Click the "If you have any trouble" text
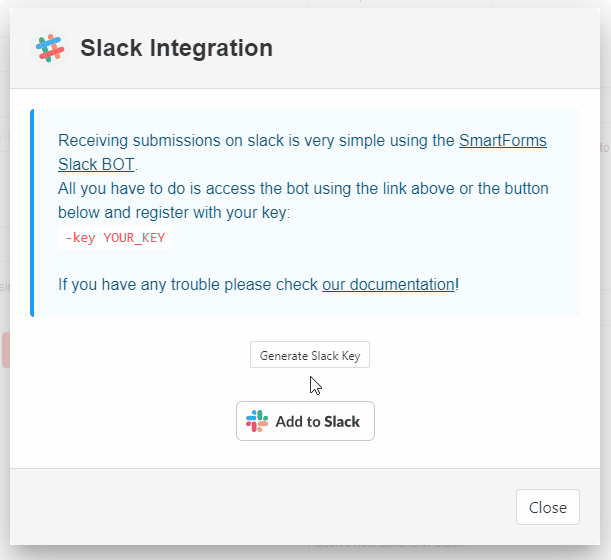Viewport: 611px width, 560px height. pos(188,284)
